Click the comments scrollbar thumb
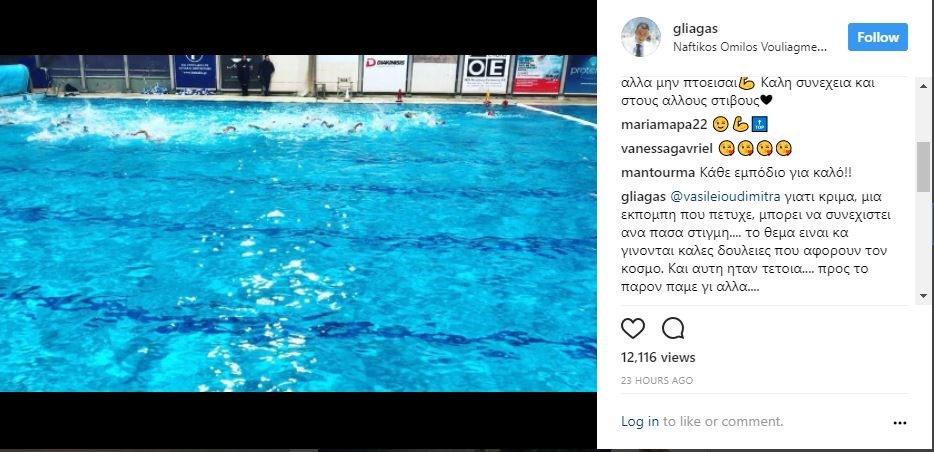Image resolution: width=934 pixels, height=452 pixels. [x=923, y=167]
